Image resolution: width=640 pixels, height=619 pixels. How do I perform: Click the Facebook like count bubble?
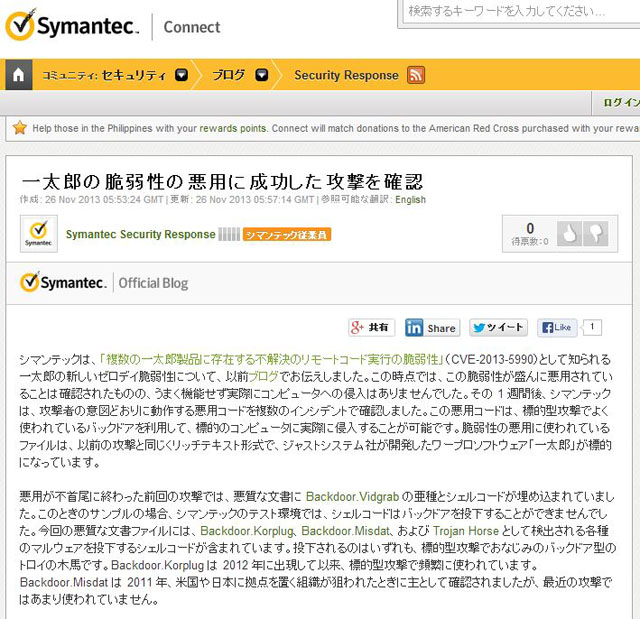(x=592, y=327)
